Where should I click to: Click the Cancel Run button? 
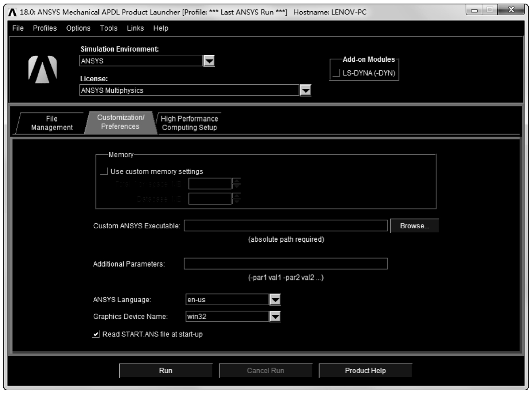click(266, 371)
